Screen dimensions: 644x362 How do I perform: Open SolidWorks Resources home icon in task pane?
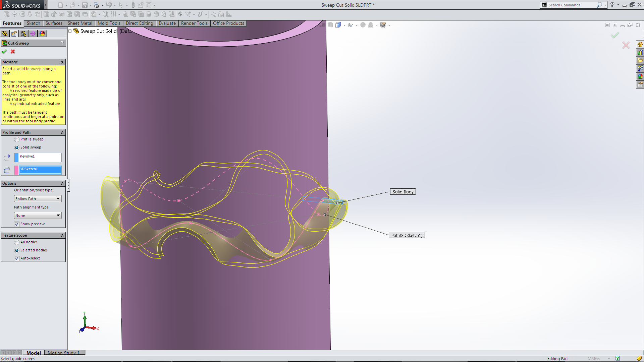[x=640, y=45]
